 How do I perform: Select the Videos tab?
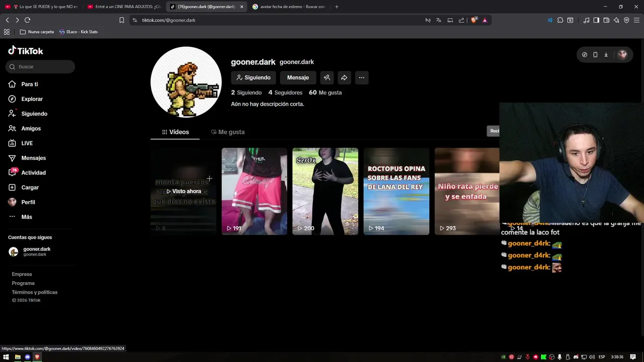pyautogui.click(x=175, y=132)
